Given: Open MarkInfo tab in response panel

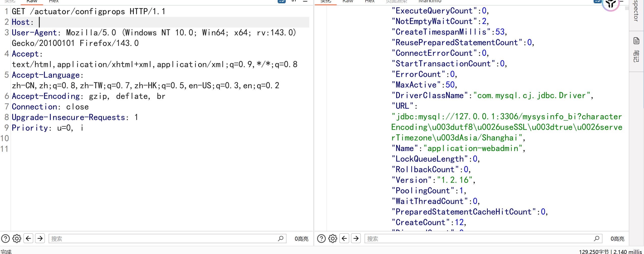Looking at the screenshot, I should coord(430,1).
